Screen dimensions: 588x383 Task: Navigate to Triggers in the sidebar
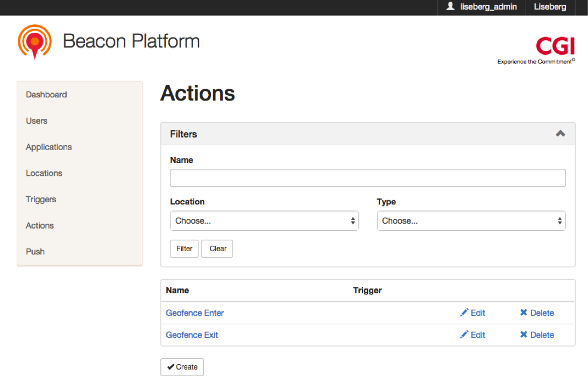(41, 200)
